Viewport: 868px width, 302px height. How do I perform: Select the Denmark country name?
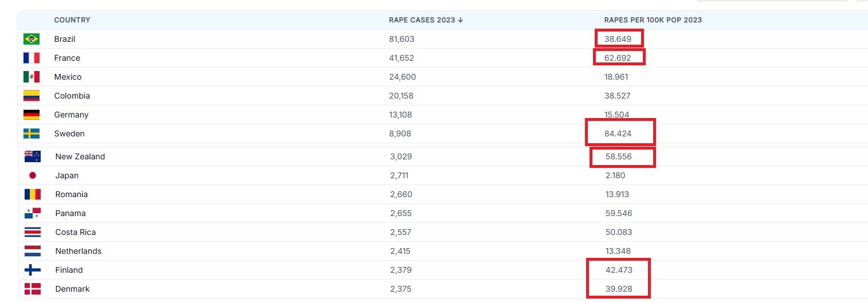pyautogui.click(x=73, y=289)
